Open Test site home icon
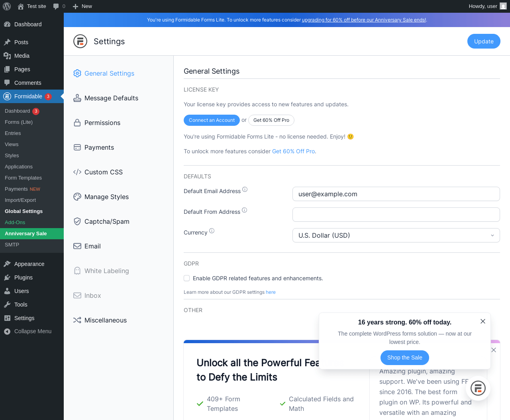 21,6
